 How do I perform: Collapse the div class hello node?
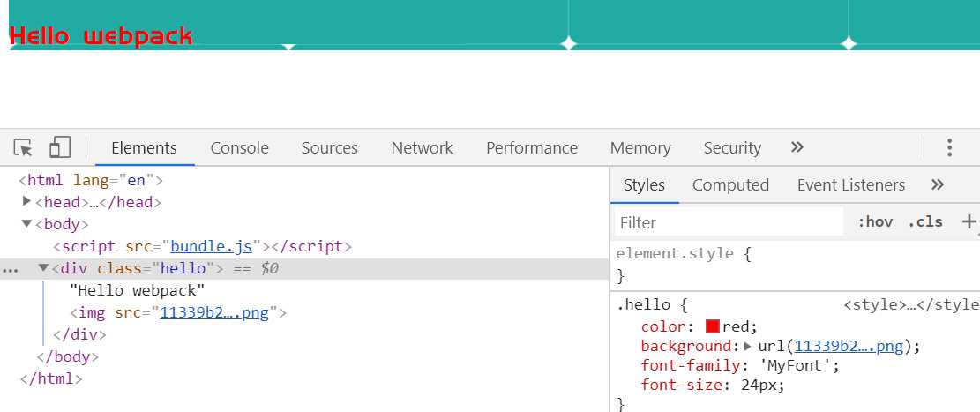click(43, 267)
